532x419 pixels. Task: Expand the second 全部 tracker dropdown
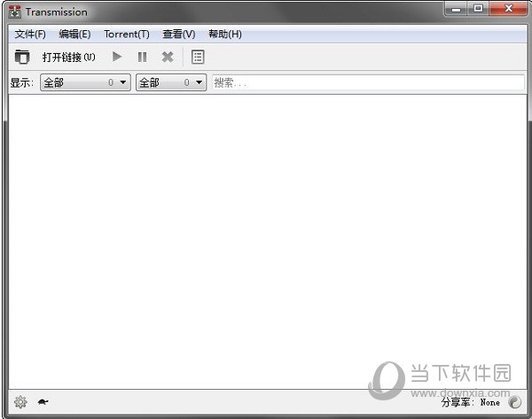click(171, 82)
